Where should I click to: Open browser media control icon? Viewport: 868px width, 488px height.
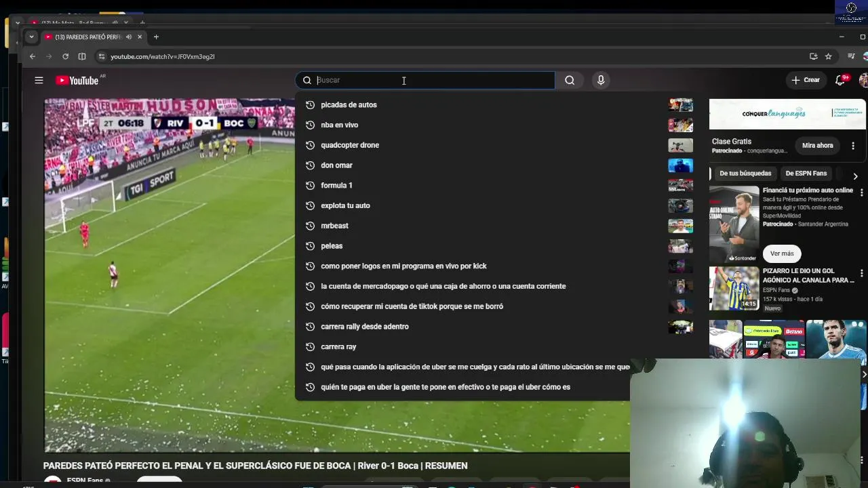pyautogui.click(x=851, y=56)
